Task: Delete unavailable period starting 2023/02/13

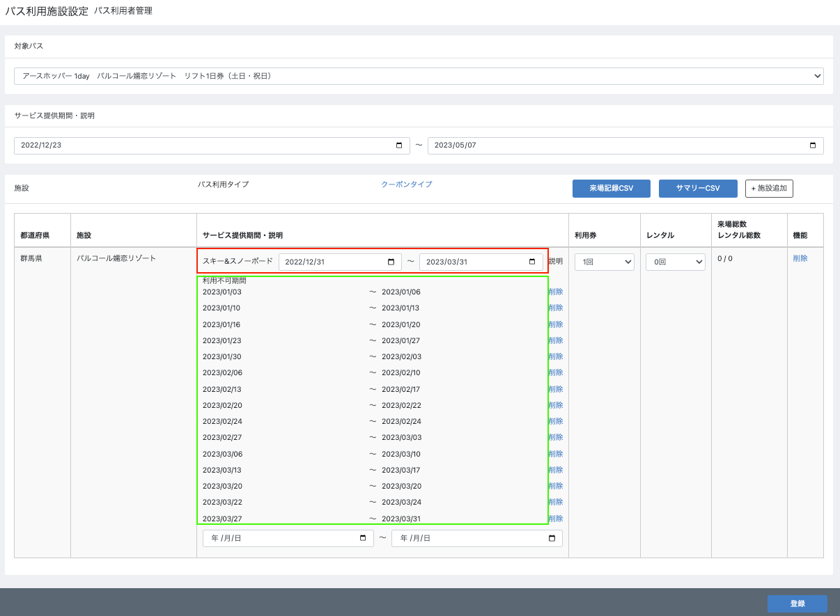Action: pyautogui.click(x=556, y=389)
